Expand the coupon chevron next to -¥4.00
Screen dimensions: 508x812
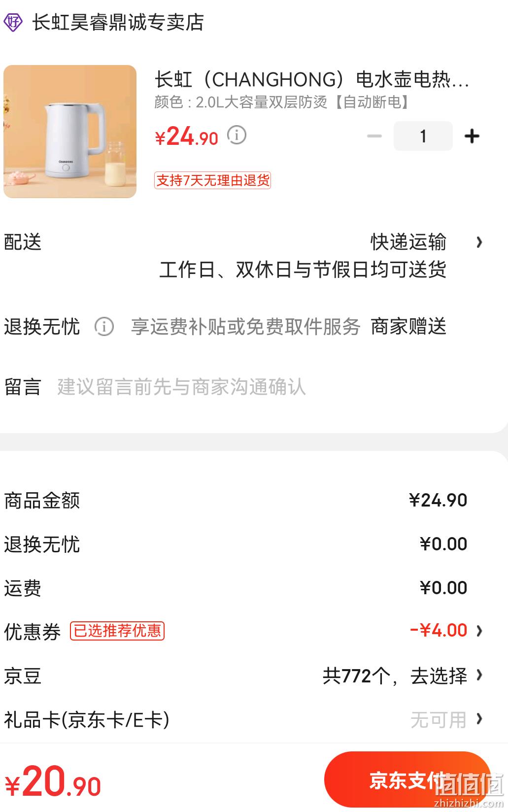pos(479,631)
